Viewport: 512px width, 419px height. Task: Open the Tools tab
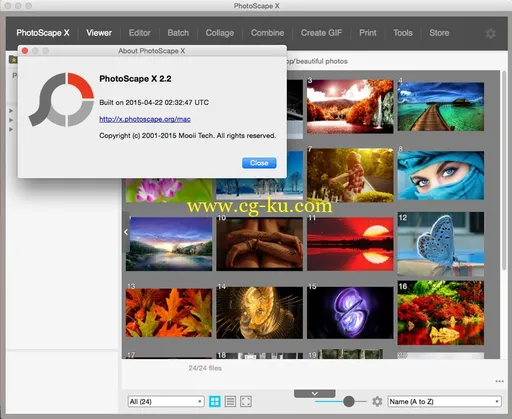(403, 33)
